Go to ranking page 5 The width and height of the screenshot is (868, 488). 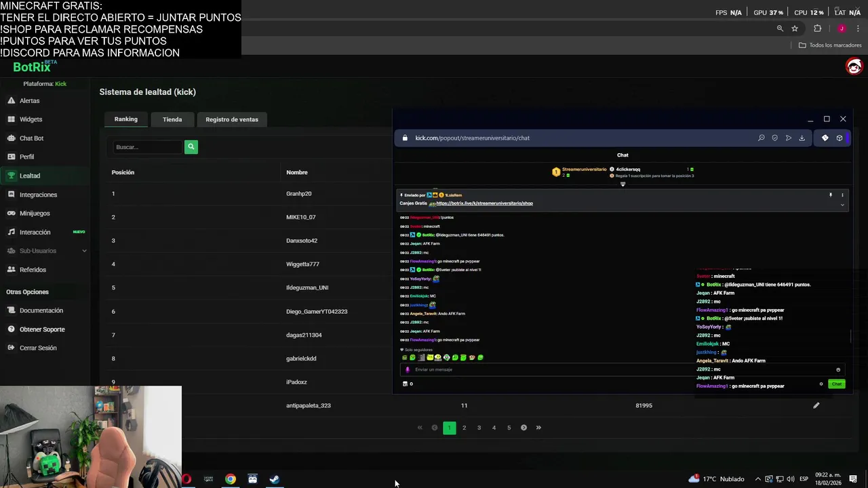[509, 428]
